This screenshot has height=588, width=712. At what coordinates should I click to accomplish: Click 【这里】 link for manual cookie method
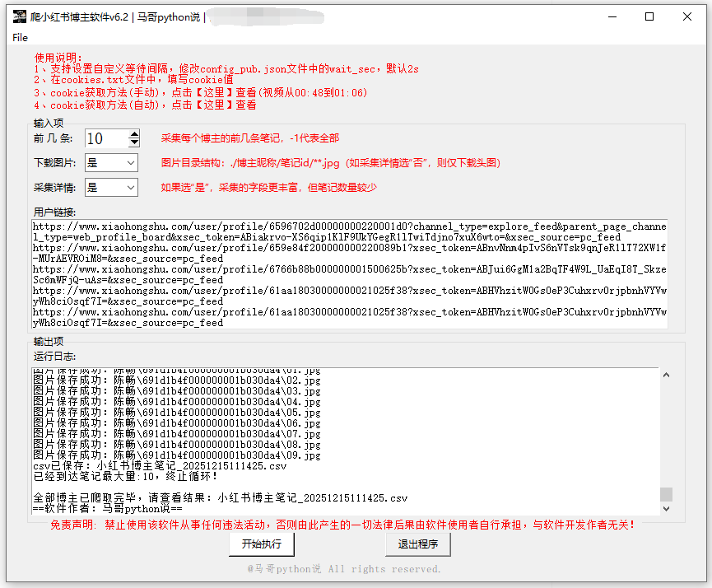213,93
